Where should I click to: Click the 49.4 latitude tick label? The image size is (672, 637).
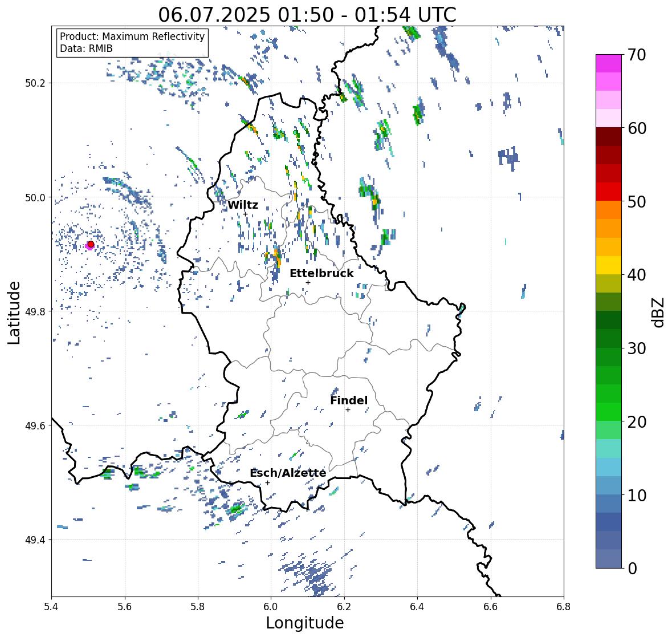coord(35,540)
